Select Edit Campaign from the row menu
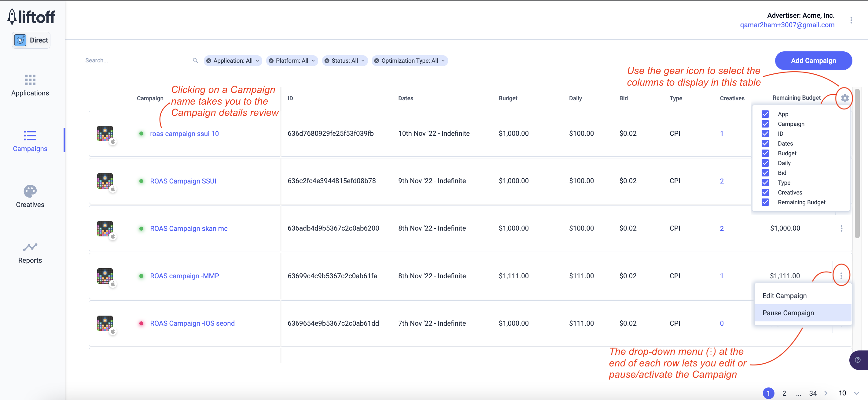 coord(803,296)
